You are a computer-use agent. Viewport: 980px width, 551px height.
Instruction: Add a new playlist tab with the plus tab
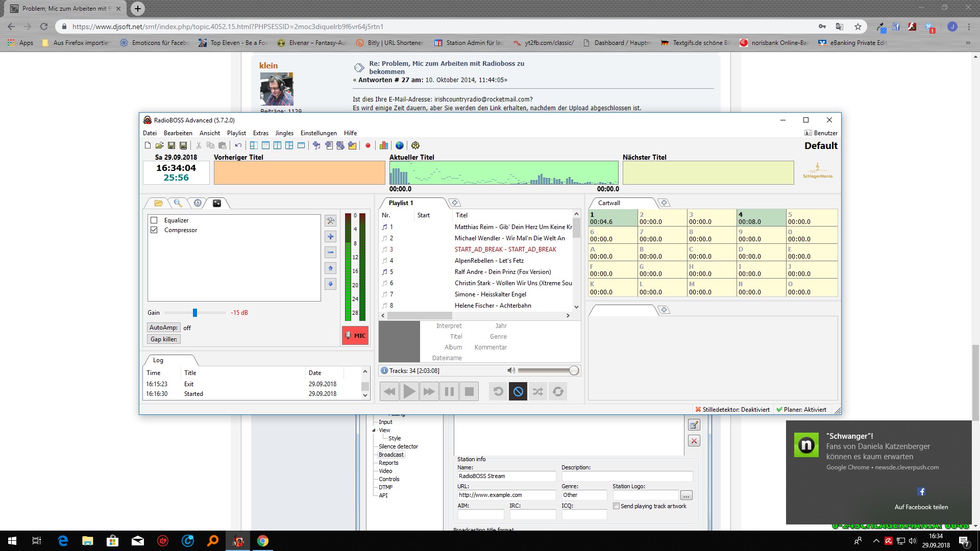[455, 203]
